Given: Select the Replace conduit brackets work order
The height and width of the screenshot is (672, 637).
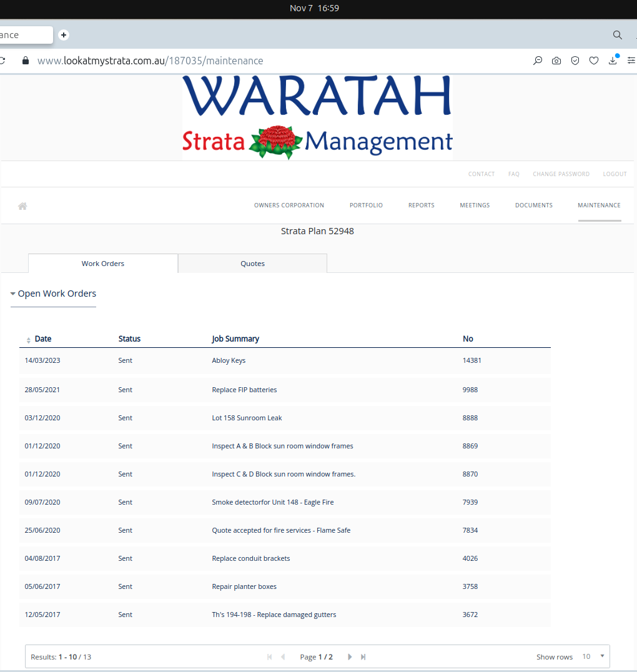Looking at the screenshot, I should (285, 558).
